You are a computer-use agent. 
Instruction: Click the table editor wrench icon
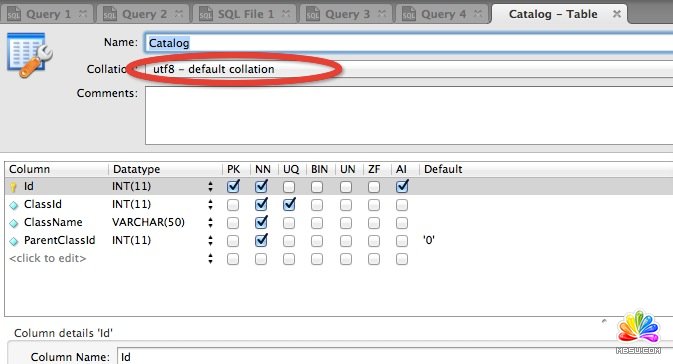tap(29, 55)
